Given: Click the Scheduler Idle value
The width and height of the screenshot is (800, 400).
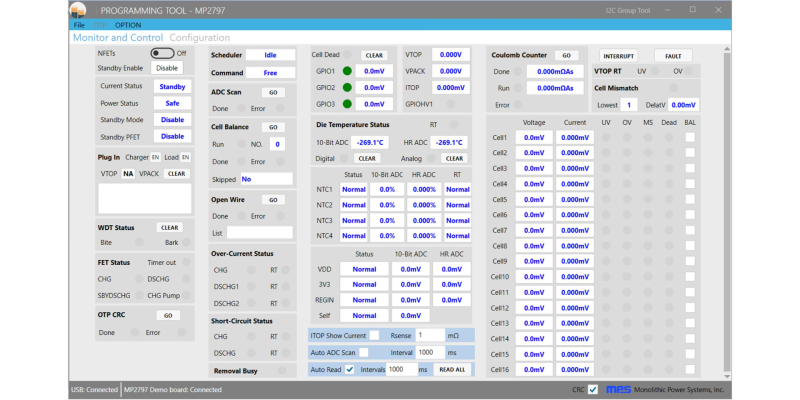Looking at the screenshot, I should [270, 56].
